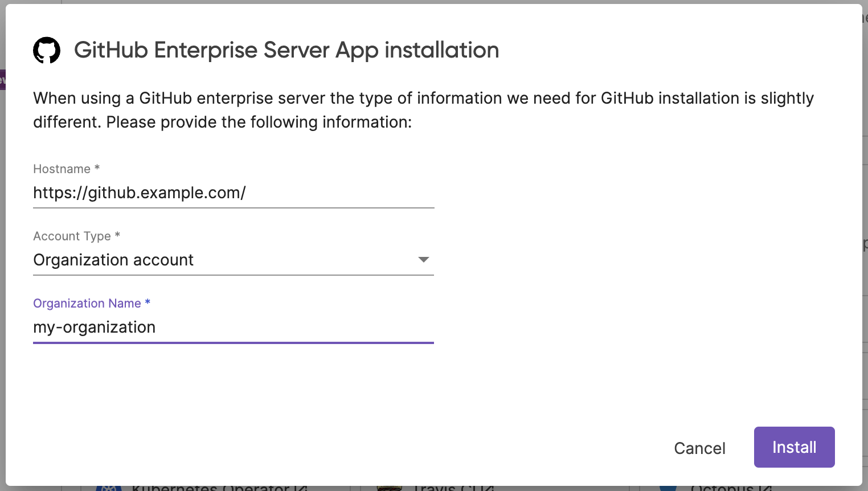Click the 'Organization Name *' field label
The height and width of the screenshot is (491, 868).
click(x=92, y=304)
